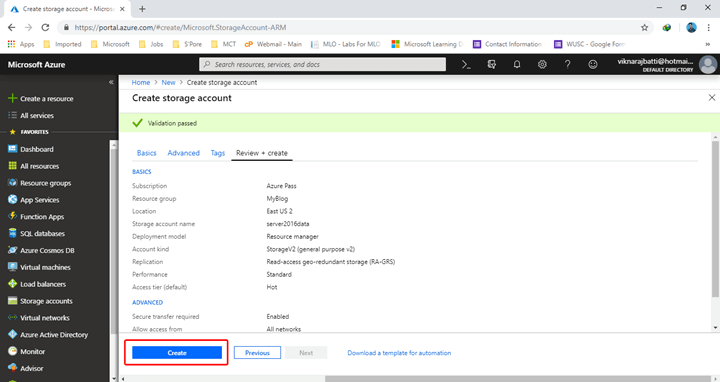Open Webmail - Main bookmark

click(273, 44)
